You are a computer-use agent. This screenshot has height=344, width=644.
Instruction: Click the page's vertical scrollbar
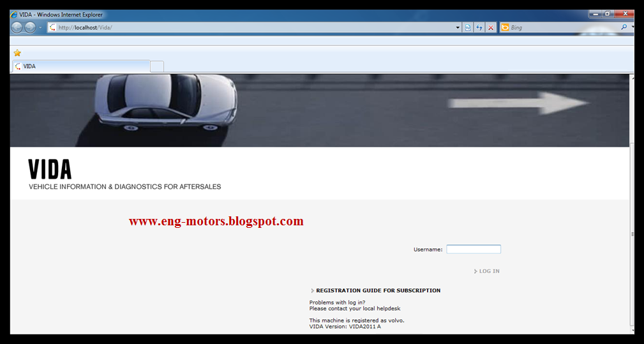coord(632,234)
